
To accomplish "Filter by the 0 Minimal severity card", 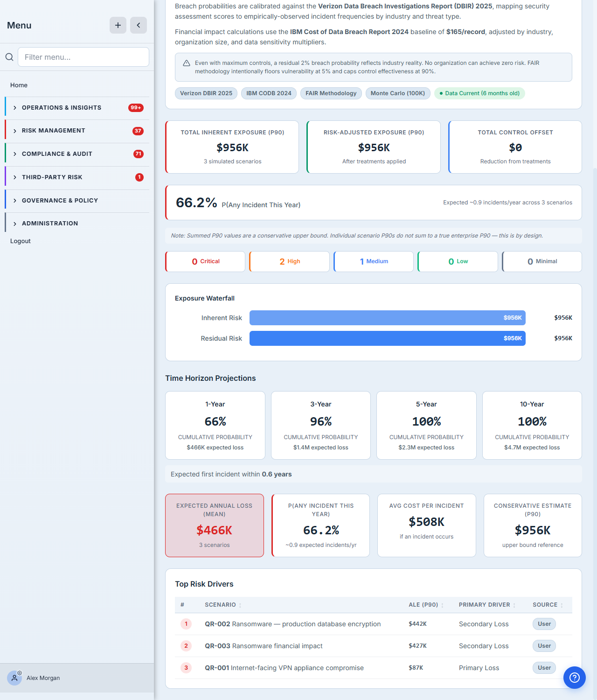I will pos(542,261).
